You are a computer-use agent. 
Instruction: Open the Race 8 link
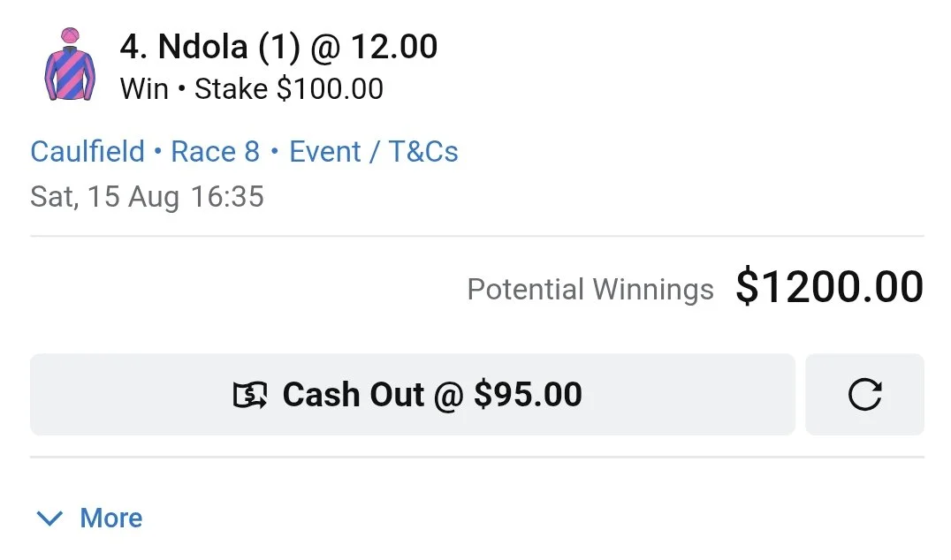[x=216, y=152]
